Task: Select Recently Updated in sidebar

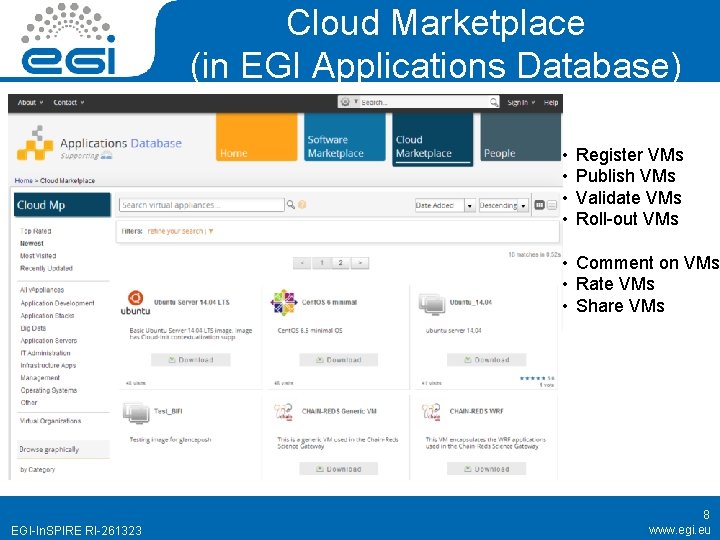Action: point(46,268)
